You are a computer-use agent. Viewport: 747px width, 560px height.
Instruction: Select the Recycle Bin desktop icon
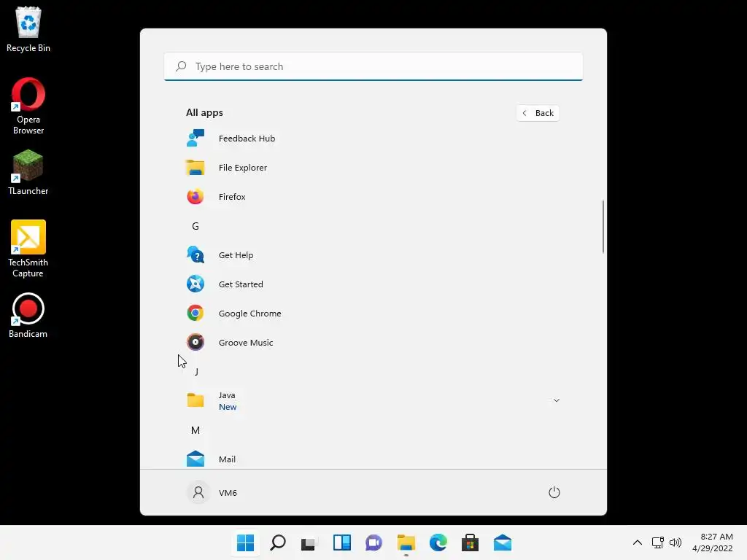click(28, 29)
